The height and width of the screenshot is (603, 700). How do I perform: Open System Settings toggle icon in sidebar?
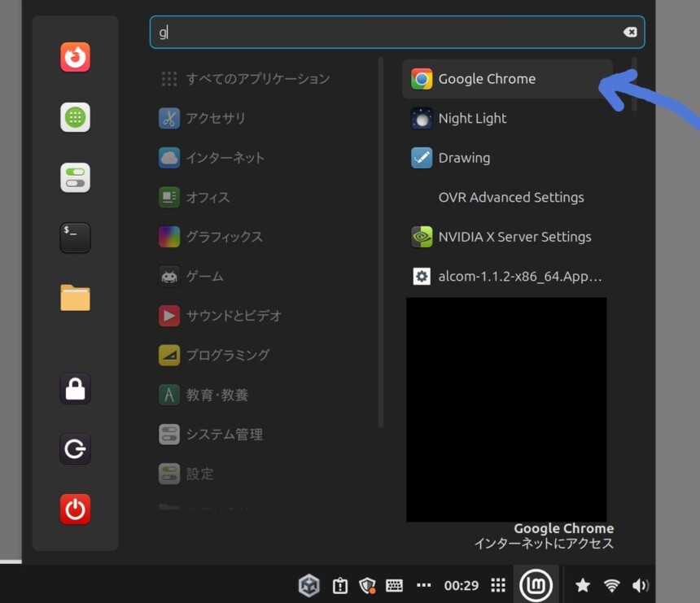(75, 177)
